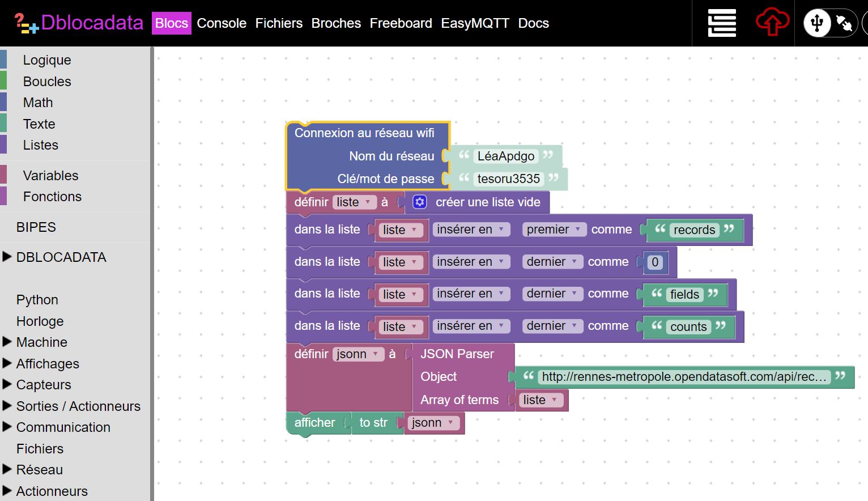Expand the DBLOCADATA category
The image size is (868, 501).
point(7,257)
